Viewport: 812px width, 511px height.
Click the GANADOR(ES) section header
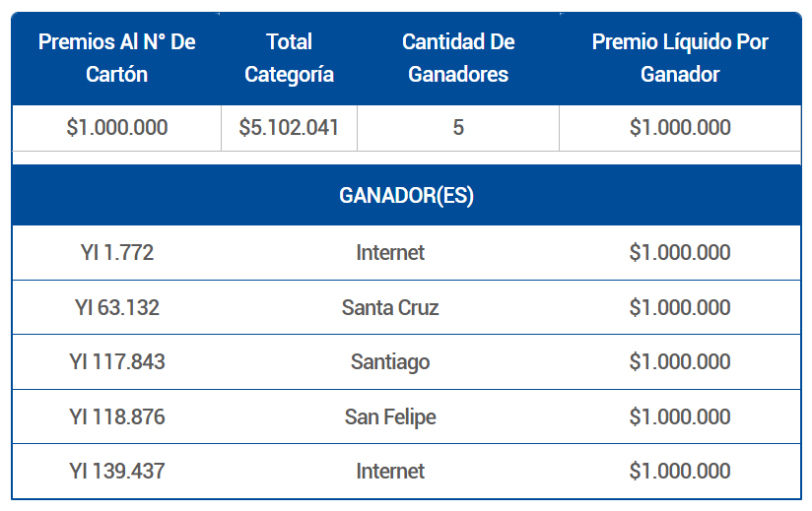click(406, 196)
